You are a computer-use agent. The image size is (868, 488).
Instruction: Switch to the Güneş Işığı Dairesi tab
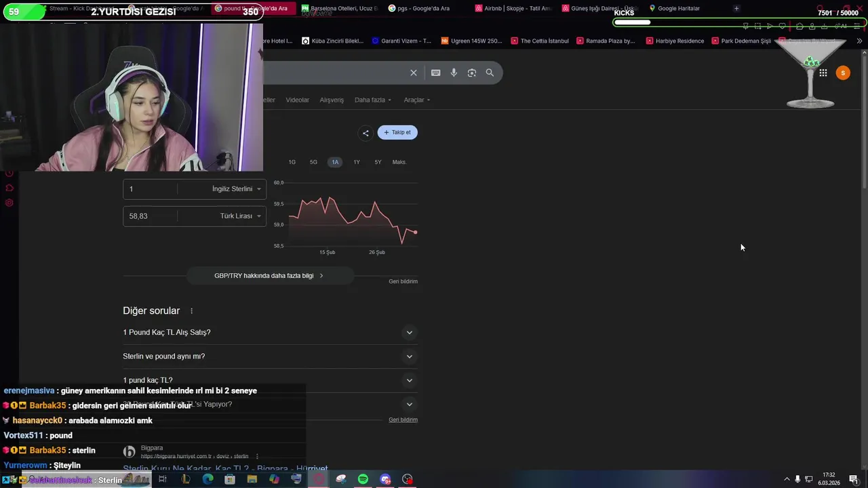point(600,8)
